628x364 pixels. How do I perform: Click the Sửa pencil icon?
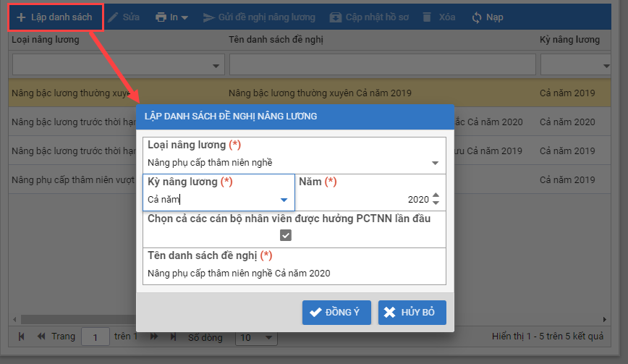click(x=113, y=17)
